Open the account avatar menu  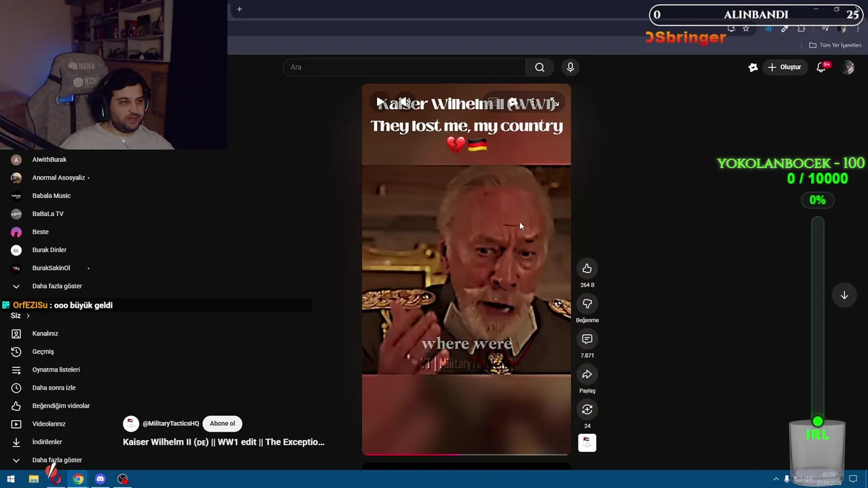coord(848,67)
